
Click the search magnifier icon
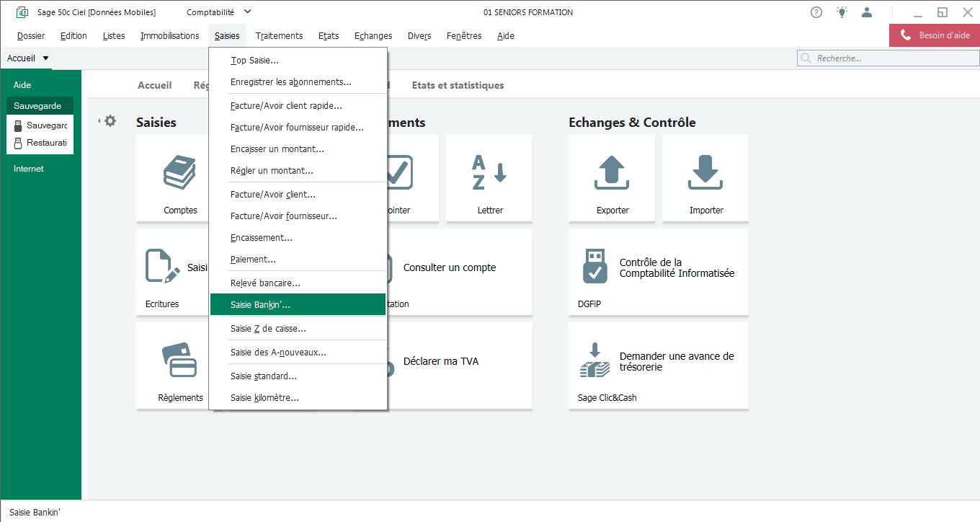807,58
